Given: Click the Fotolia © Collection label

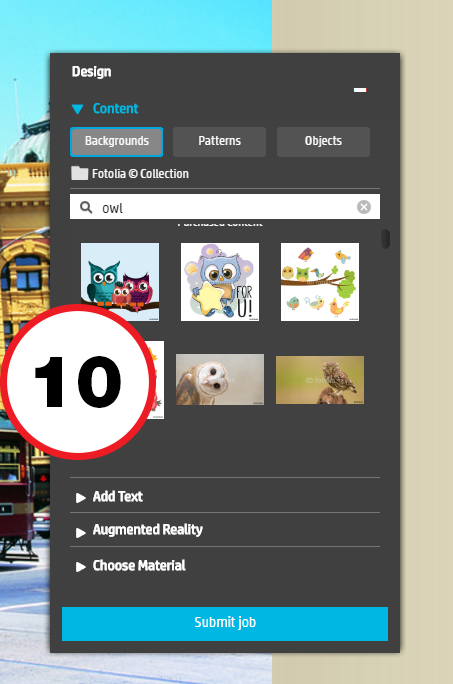Looking at the screenshot, I should (140, 174).
